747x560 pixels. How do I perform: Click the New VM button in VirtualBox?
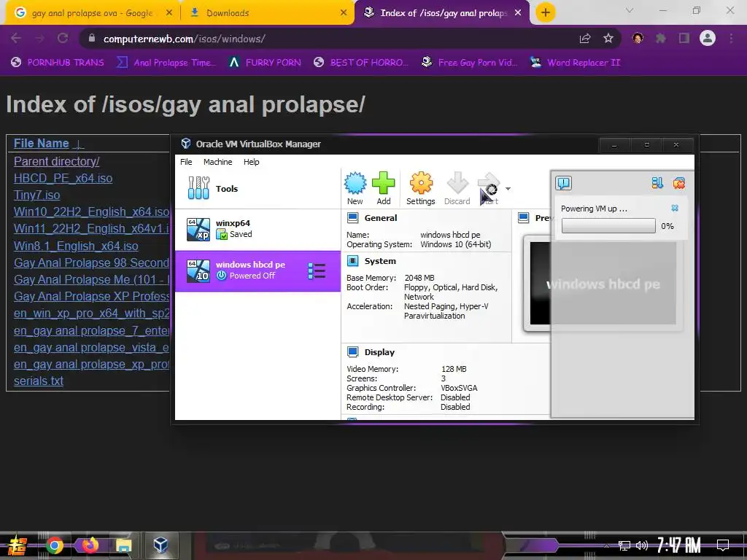(x=355, y=188)
